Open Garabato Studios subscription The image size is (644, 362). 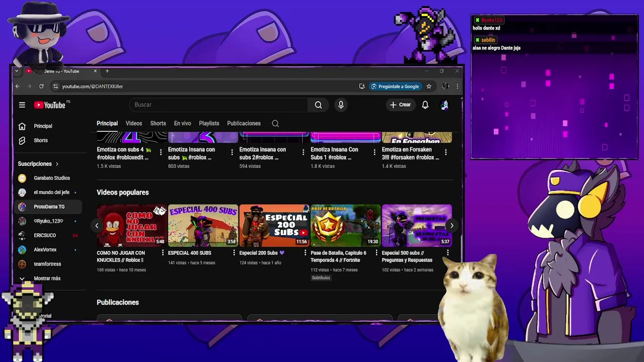[x=48, y=178]
